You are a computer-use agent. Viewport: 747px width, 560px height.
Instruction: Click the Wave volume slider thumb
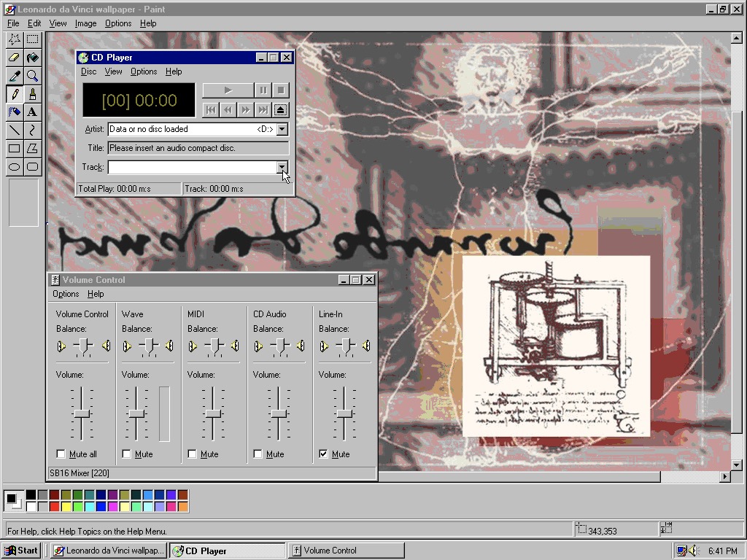click(136, 413)
